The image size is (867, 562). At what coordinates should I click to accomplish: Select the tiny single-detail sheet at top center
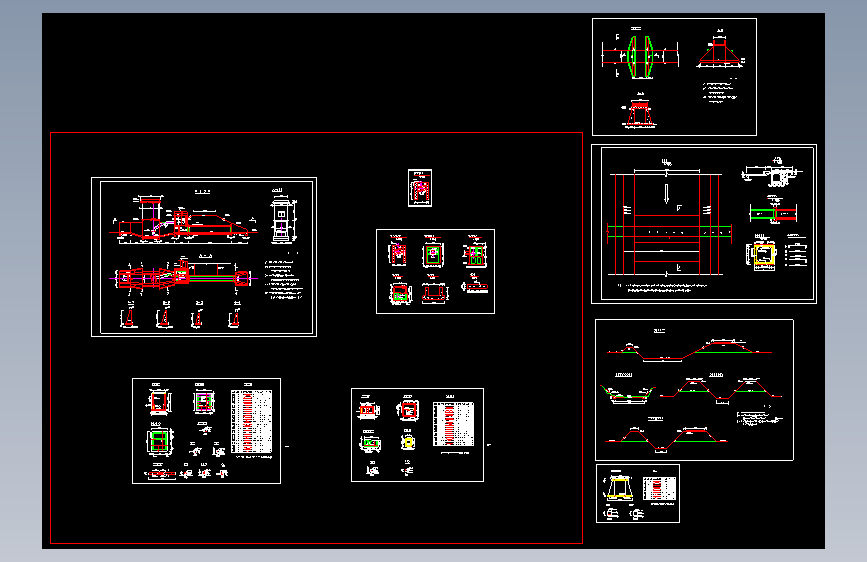click(420, 188)
